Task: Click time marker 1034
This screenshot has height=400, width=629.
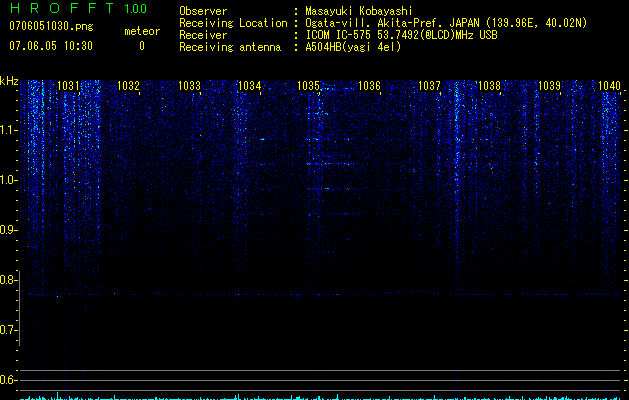Action: [x=249, y=85]
